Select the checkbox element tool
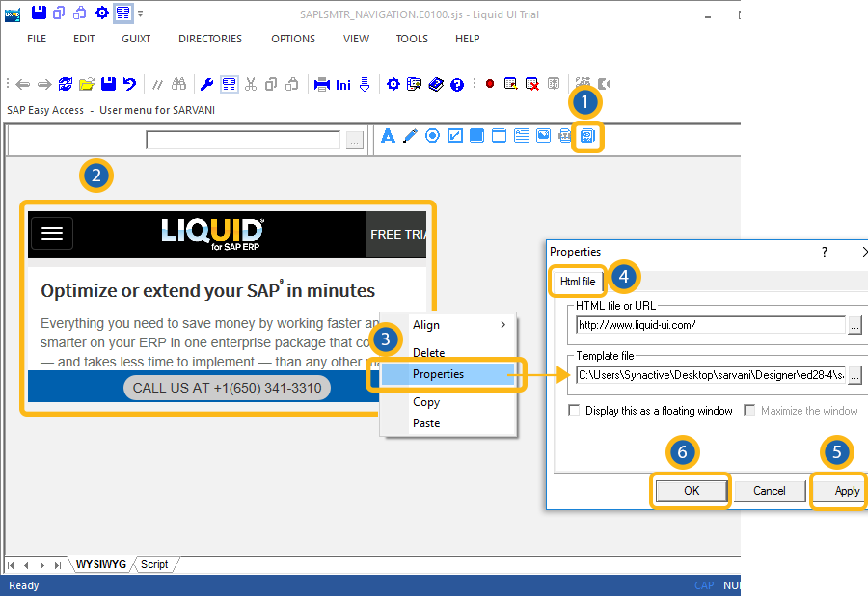 [x=454, y=136]
